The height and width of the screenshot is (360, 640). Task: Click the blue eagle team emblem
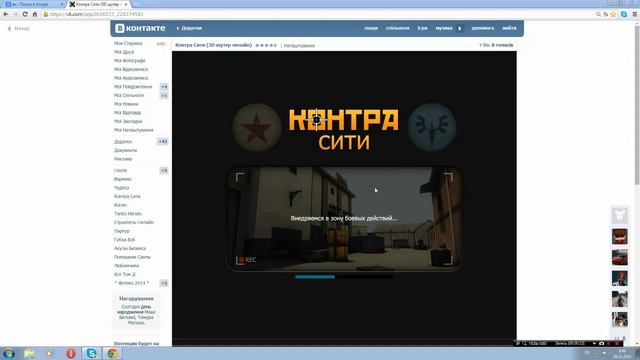pos(432,128)
